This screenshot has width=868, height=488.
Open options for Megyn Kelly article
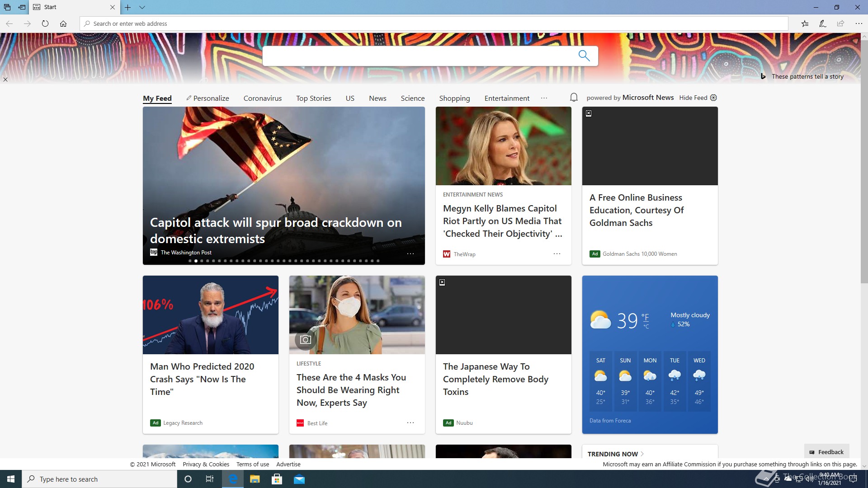tap(557, 254)
